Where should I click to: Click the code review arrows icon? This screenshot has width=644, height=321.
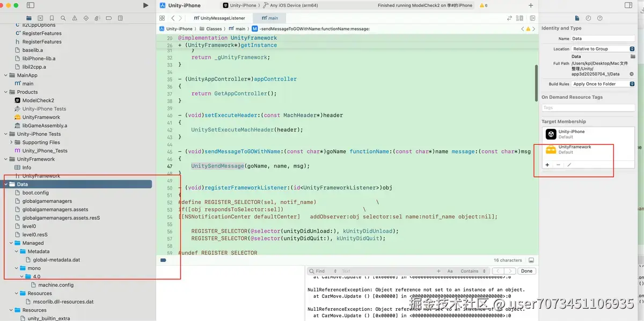pyautogui.click(x=510, y=18)
